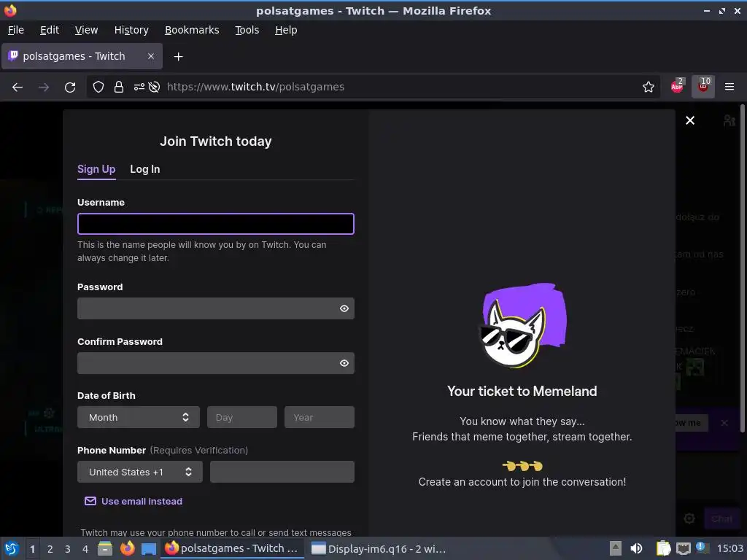Click the disabled forward navigation arrow
Image resolution: width=747 pixels, height=560 pixels.
[44, 87]
